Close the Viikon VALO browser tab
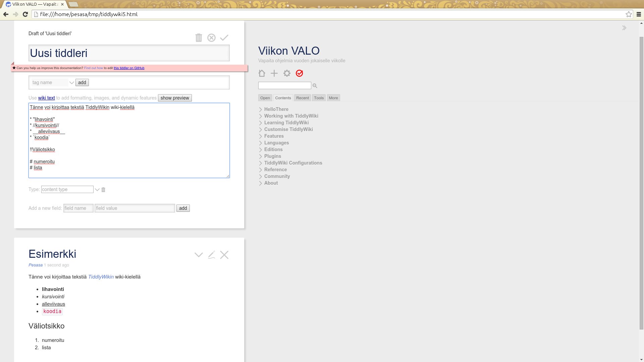Viewport: 644px width, 362px height. (x=62, y=4)
